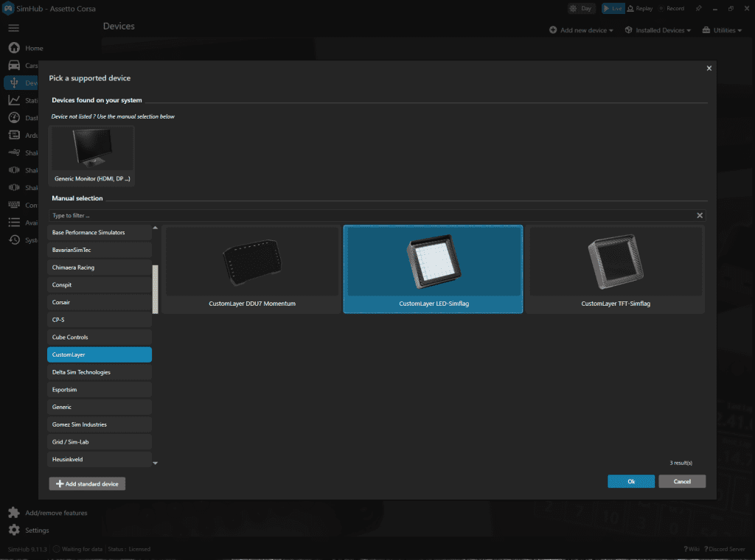Toggle the Live mode button

pos(611,9)
